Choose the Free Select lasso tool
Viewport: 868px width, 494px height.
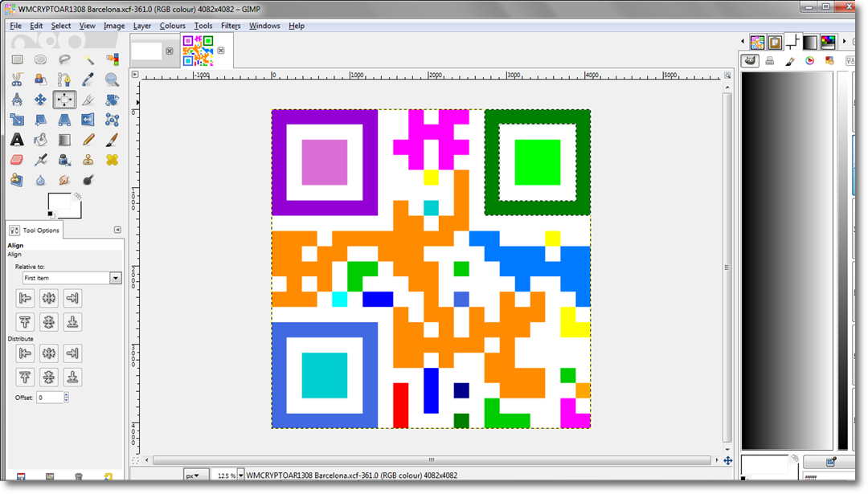pyautogui.click(x=64, y=59)
